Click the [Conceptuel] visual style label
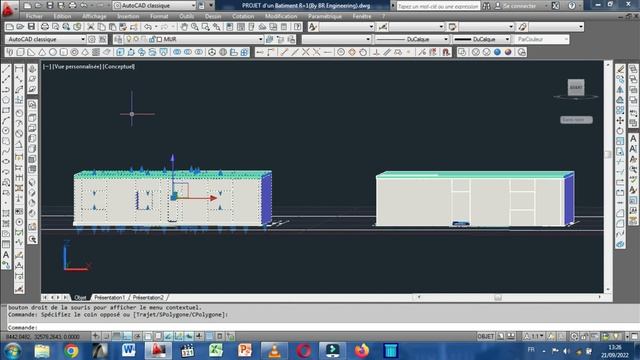 pyautogui.click(x=118, y=67)
